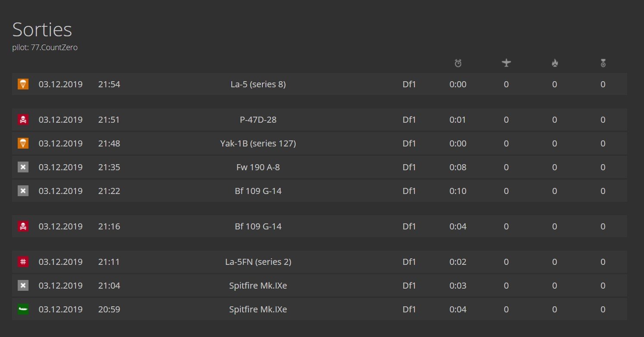Click the flight time clock header icon
This screenshot has height=337, width=644.
pos(458,64)
